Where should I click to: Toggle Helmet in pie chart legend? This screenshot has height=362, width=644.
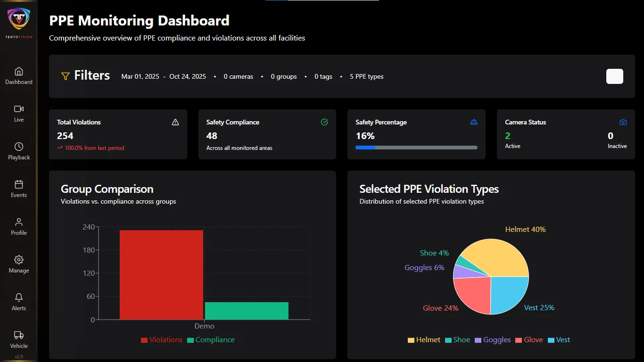coord(423,340)
